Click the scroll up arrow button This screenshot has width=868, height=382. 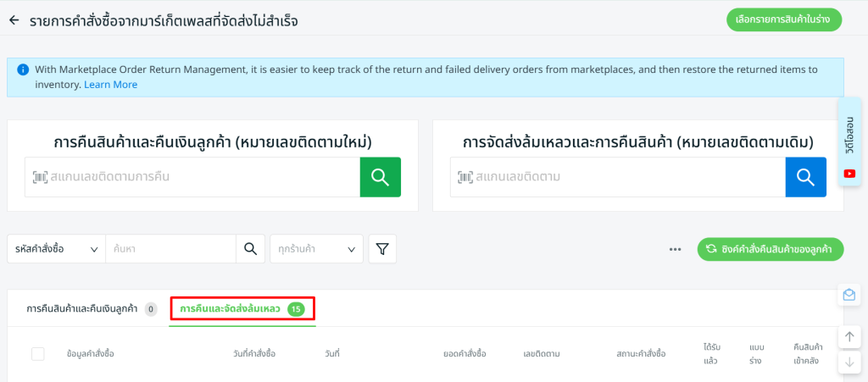pos(849,337)
